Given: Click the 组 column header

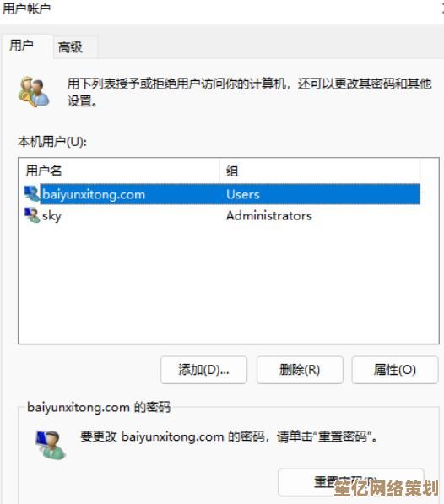Looking at the screenshot, I should (x=320, y=171).
